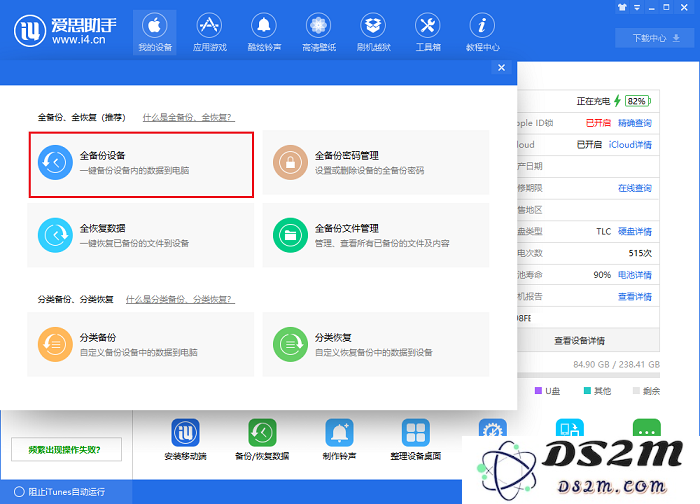Click the 全备份密码管理 lock icon
This screenshot has width=700, height=504.
click(x=290, y=162)
